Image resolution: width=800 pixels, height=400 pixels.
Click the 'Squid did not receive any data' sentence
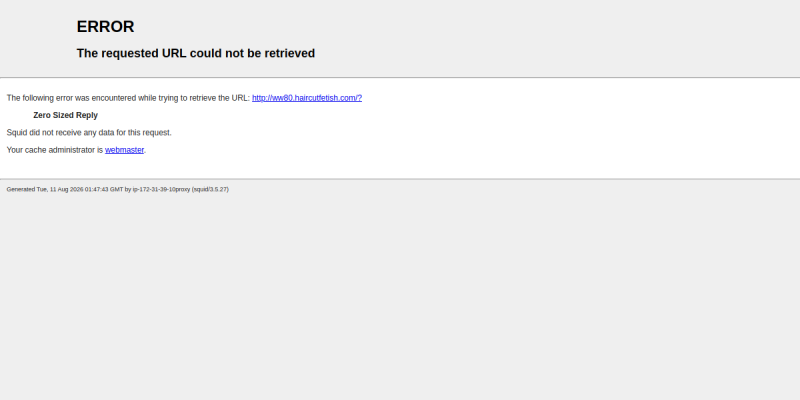point(89,133)
